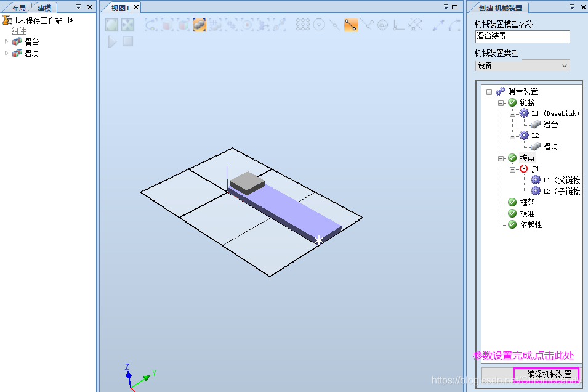This screenshot has width=588, height=392.
Task: Collapse the 接点 tree node
Action: coord(501,158)
